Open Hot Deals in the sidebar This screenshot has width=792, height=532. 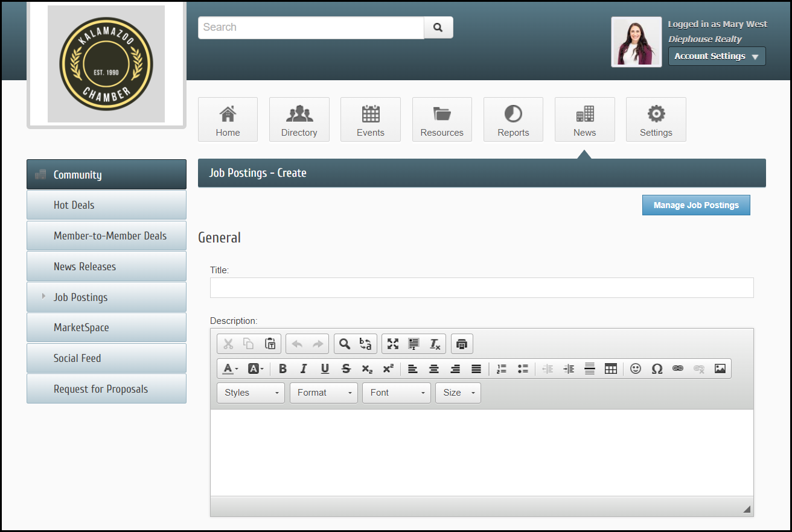point(106,205)
